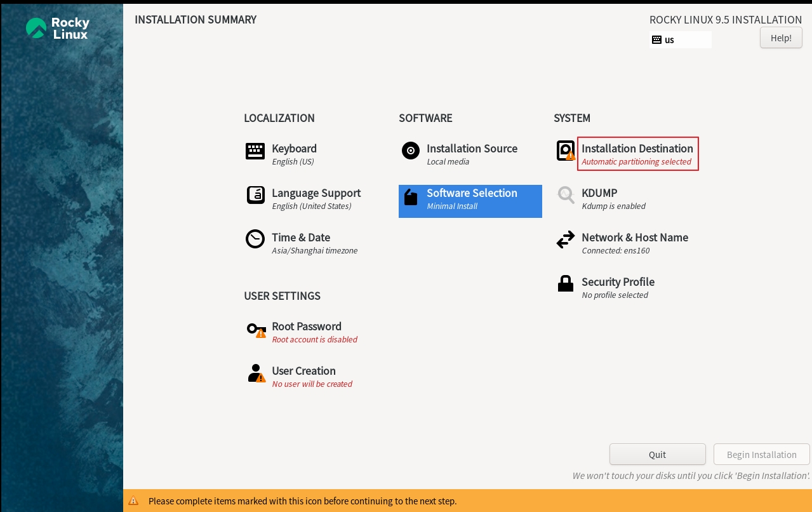Open User Creation label

click(x=303, y=371)
